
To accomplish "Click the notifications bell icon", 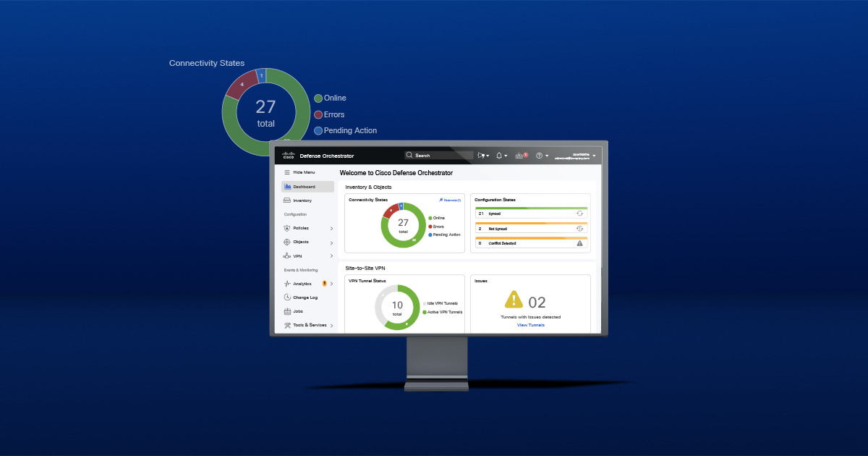I will 498,155.
